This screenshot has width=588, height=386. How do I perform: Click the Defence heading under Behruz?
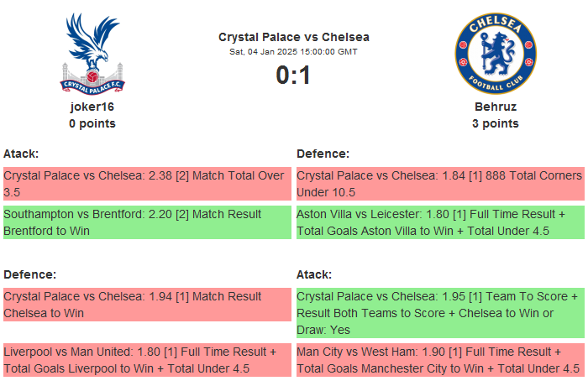(x=323, y=154)
